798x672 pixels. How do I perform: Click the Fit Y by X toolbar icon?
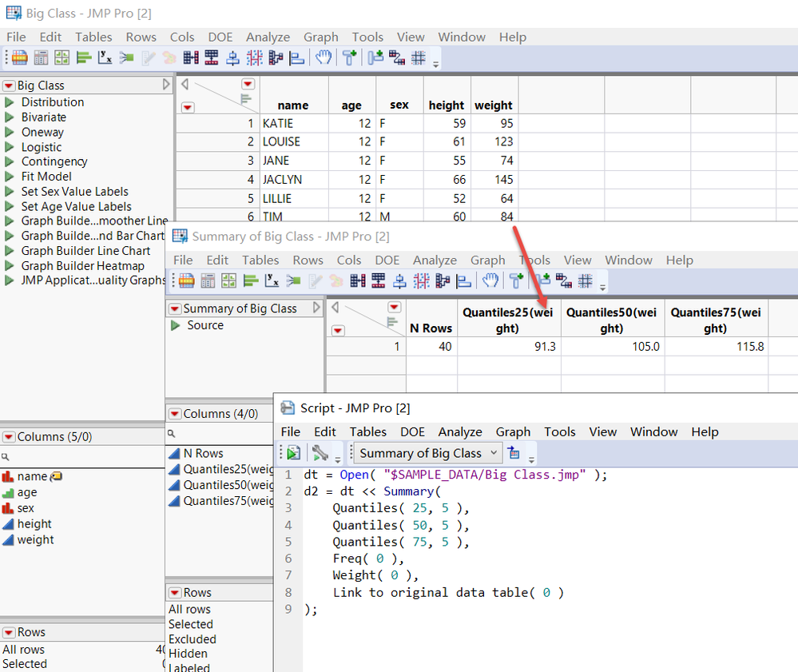point(105,58)
